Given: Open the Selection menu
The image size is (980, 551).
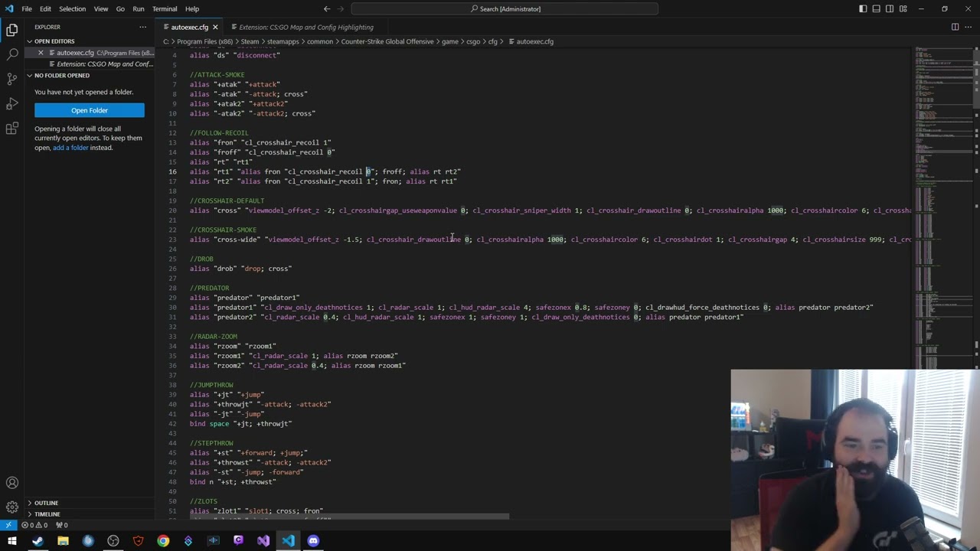Looking at the screenshot, I should (72, 9).
